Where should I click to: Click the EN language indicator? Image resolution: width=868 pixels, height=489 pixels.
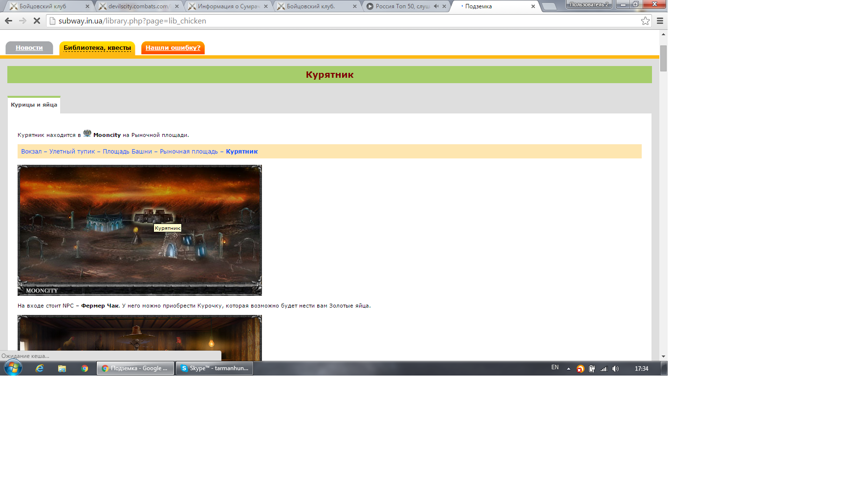[555, 367]
